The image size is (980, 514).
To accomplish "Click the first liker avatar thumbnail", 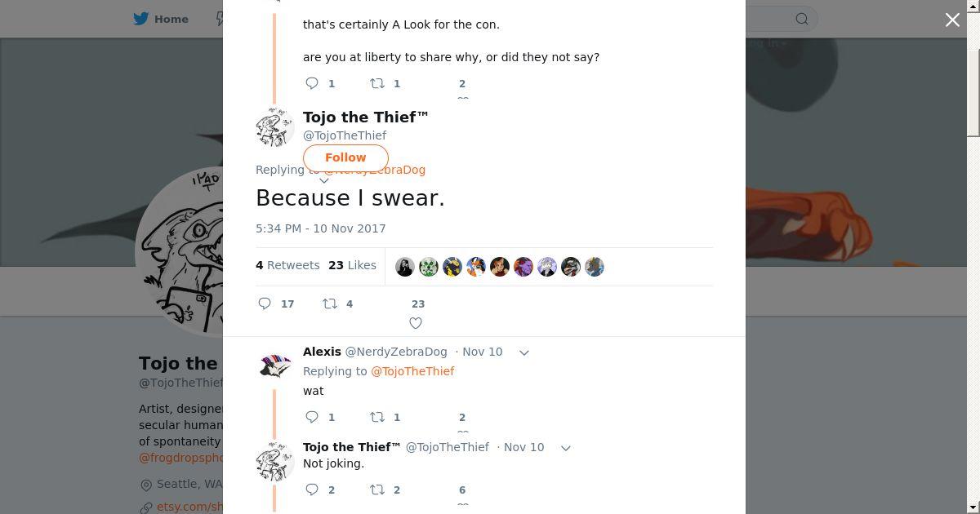I will pyautogui.click(x=405, y=267).
